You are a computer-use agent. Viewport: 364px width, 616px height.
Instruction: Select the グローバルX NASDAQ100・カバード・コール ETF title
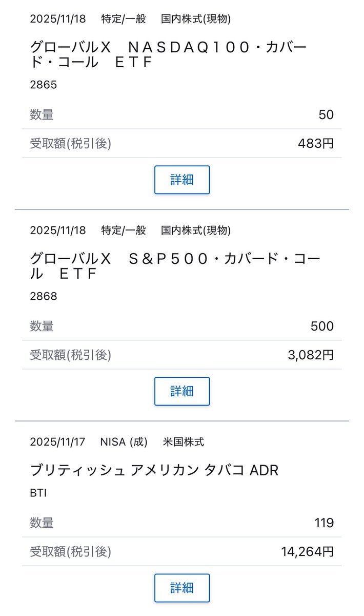click(168, 54)
